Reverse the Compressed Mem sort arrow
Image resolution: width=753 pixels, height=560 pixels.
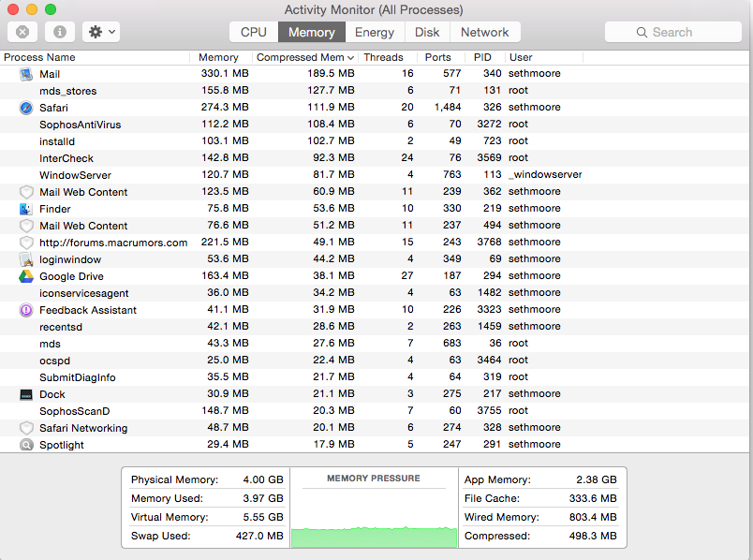click(351, 58)
